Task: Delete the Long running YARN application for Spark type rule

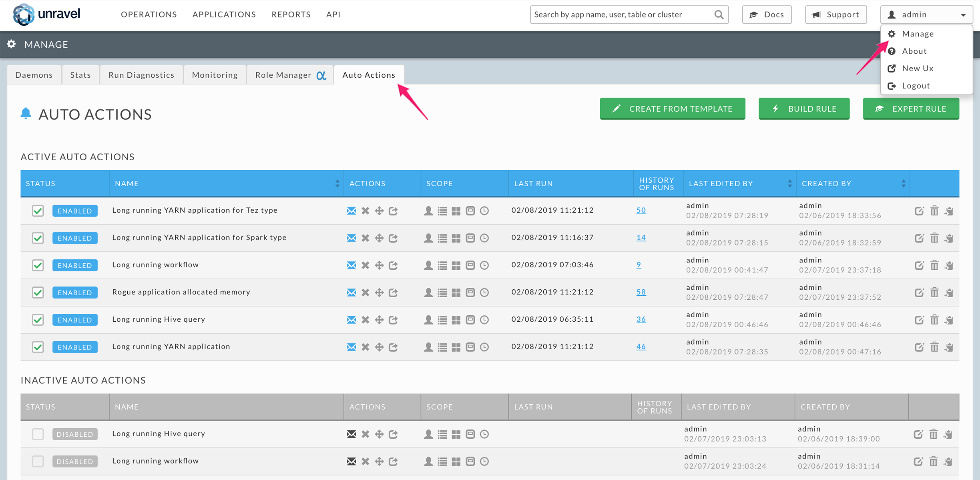Action: point(934,238)
